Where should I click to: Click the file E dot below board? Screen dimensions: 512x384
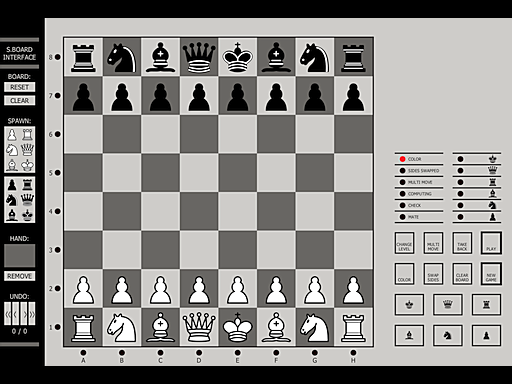[237, 353]
